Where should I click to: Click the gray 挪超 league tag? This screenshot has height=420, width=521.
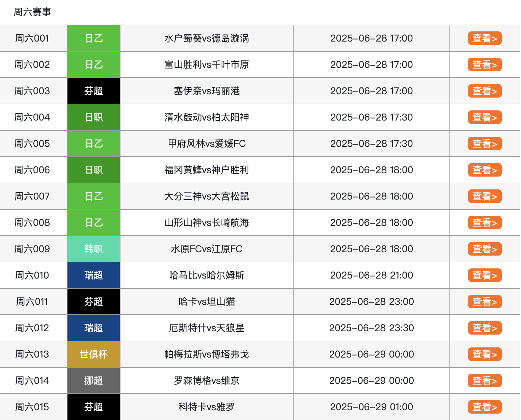(93, 380)
